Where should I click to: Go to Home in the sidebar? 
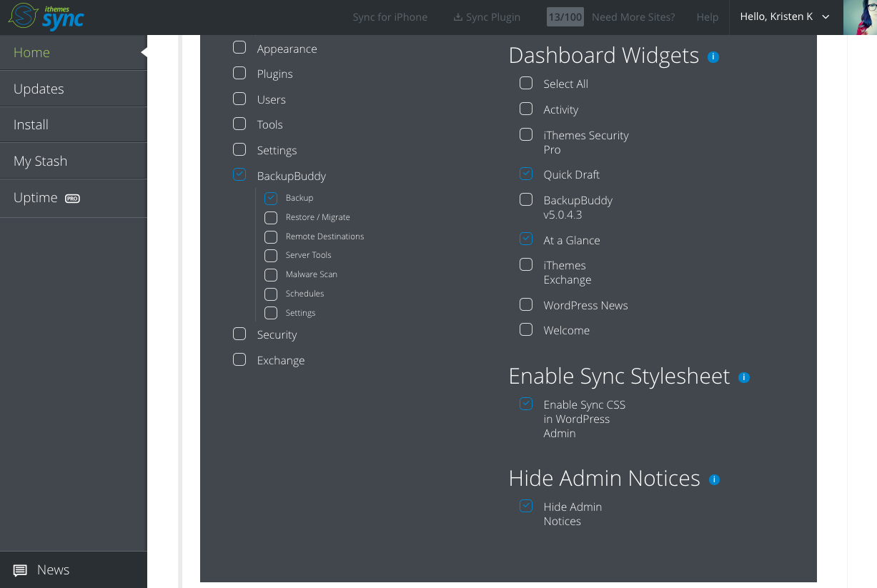[x=74, y=52]
